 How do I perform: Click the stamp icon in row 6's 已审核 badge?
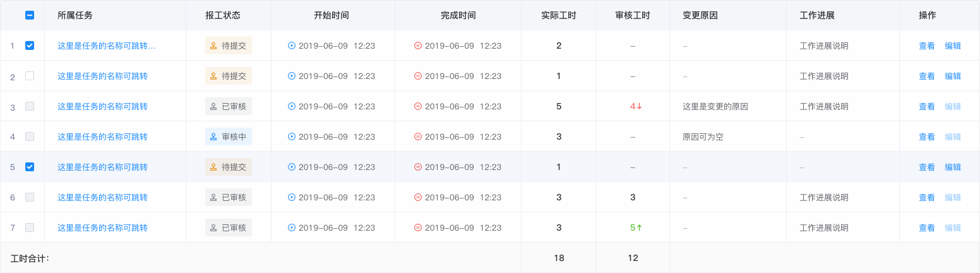point(213,197)
